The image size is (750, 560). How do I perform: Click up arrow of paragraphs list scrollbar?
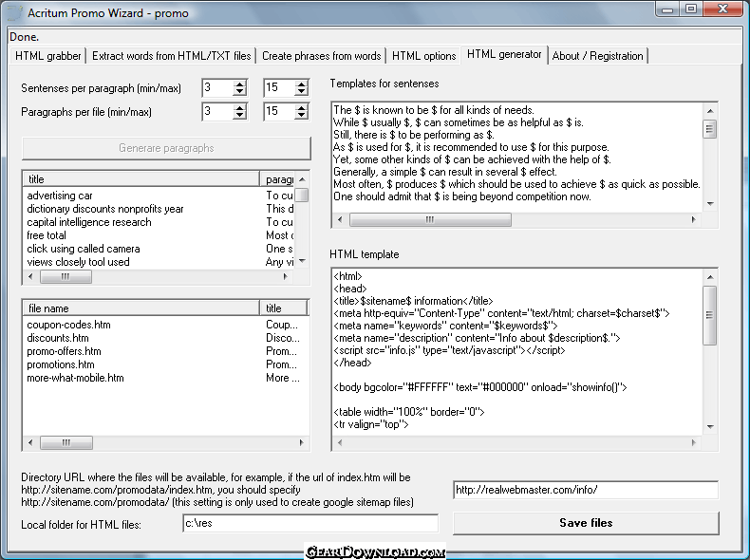click(x=302, y=179)
